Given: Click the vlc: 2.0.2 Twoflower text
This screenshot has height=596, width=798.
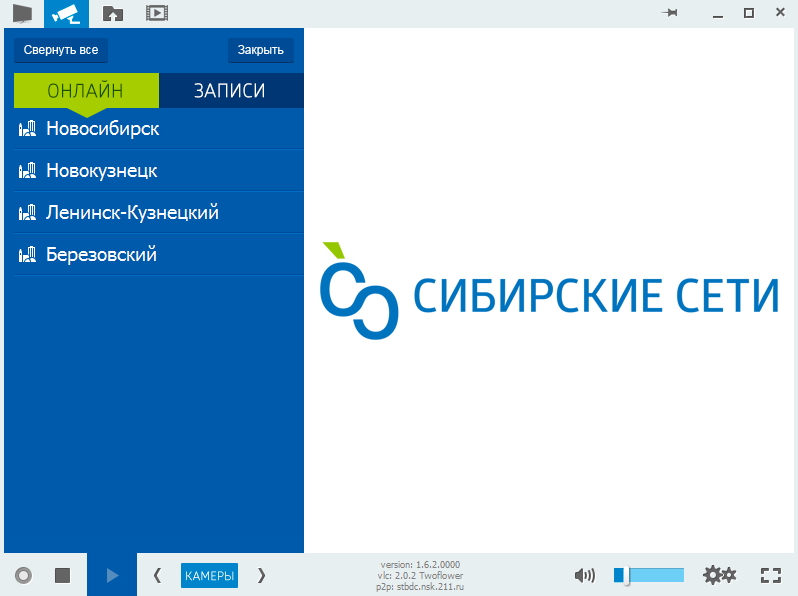Looking at the screenshot, I should (420, 576).
